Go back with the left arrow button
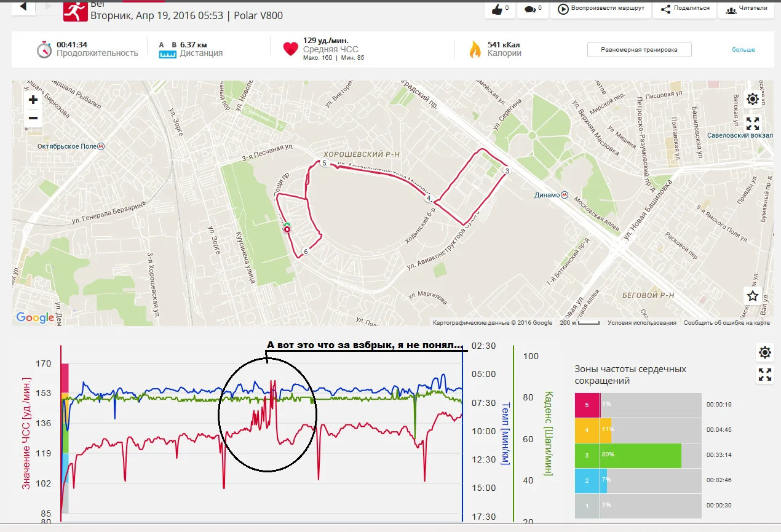The width and height of the screenshot is (781, 532). click(23, 7)
